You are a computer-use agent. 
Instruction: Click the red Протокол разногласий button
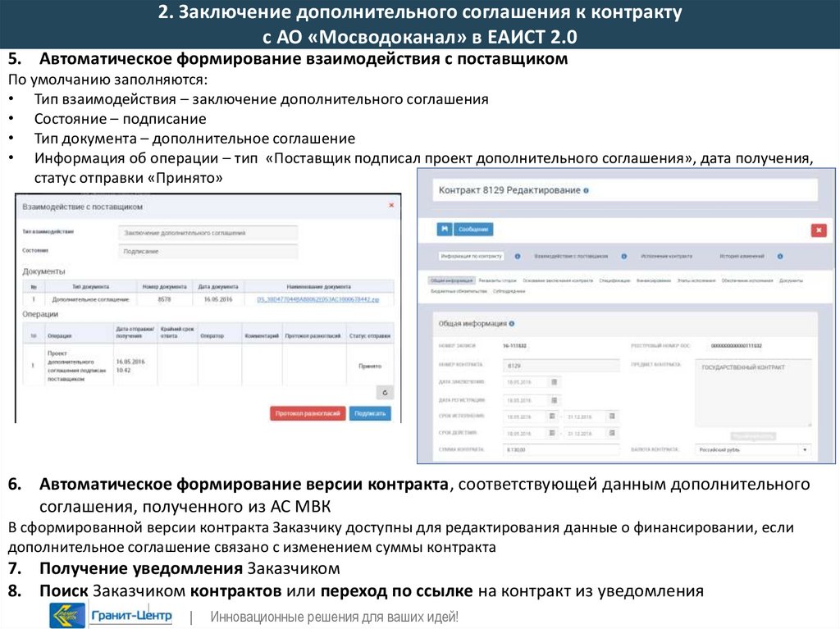pyautogui.click(x=308, y=413)
